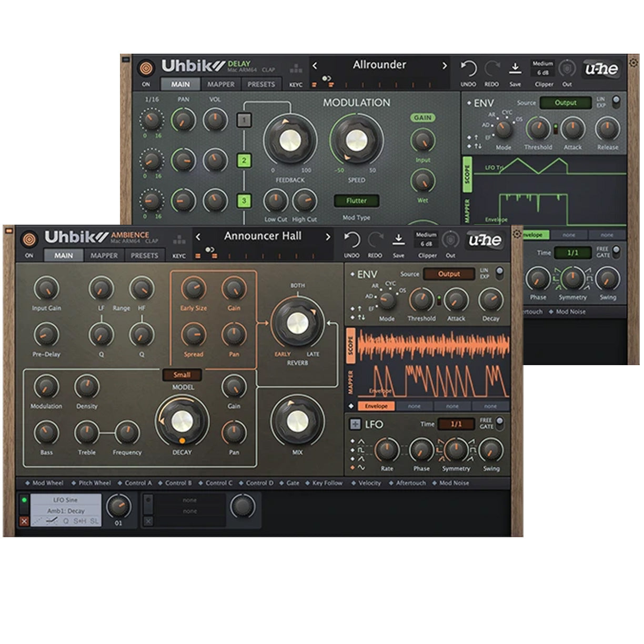Image resolution: width=644 pixels, height=644 pixels.
Task: Open the Flutter Mod Type selector
Action: tap(356, 200)
